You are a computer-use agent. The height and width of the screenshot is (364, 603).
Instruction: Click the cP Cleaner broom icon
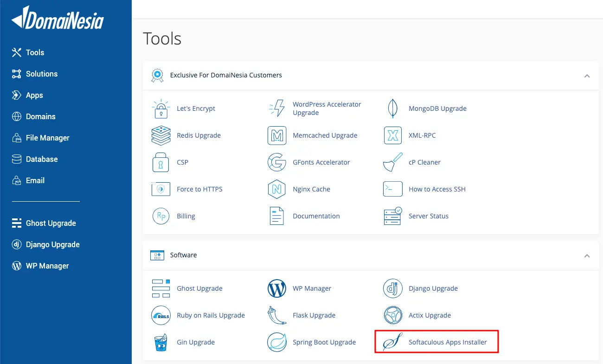(x=393, y=162)
